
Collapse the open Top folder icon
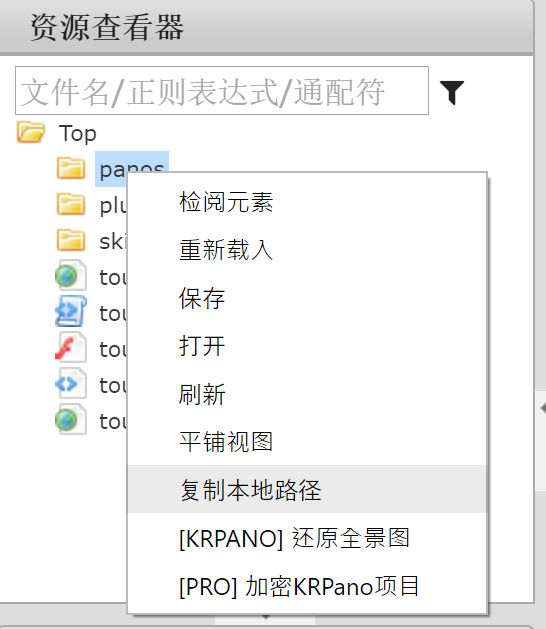click(x=31, y=133)
